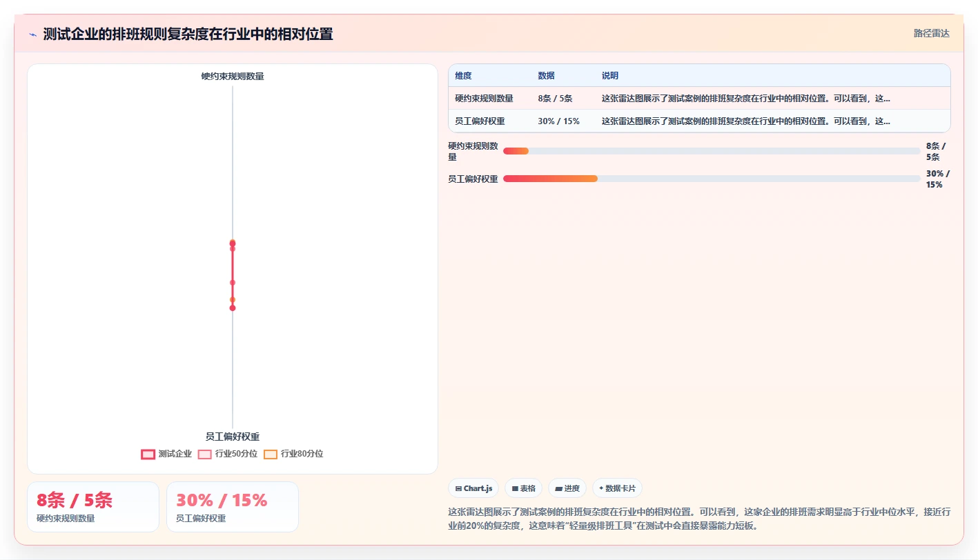Click the top data point on radar chart
This screenshot has height=560, width=978.
(x=233, y=243)
